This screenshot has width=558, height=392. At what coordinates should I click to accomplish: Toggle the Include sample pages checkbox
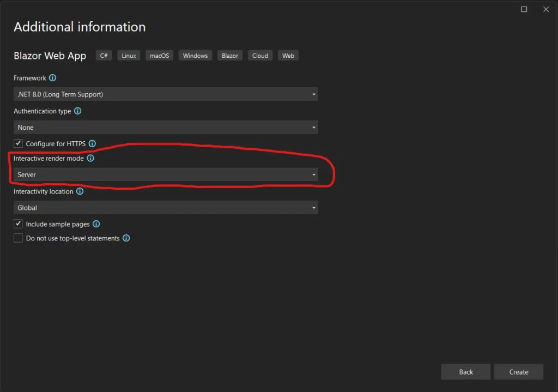(x=18, y=224)
